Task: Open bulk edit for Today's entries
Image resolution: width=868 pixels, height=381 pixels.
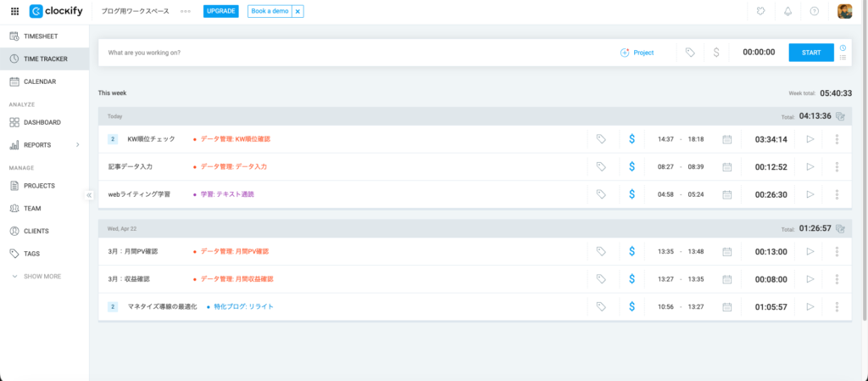Action: click(x=840, y=116)
